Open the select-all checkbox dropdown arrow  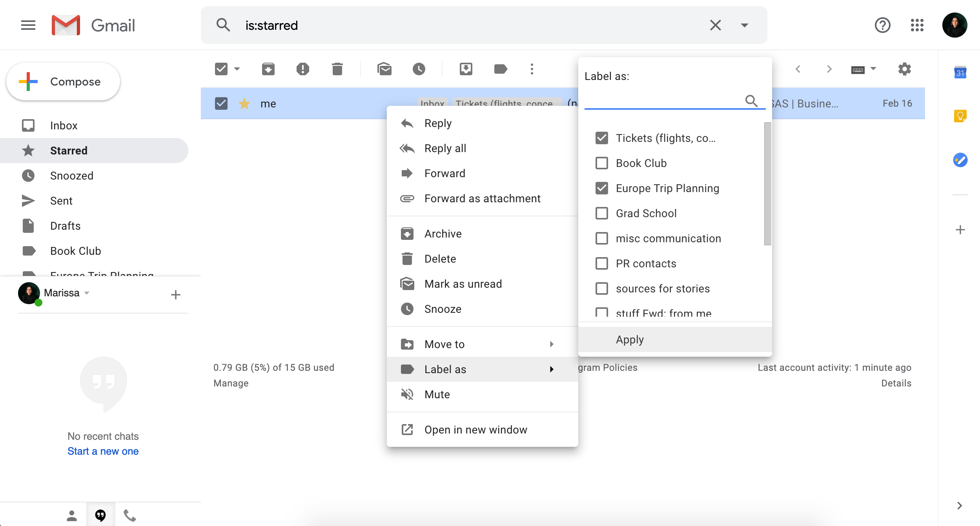pyautogui.click(x=237, y=69)
